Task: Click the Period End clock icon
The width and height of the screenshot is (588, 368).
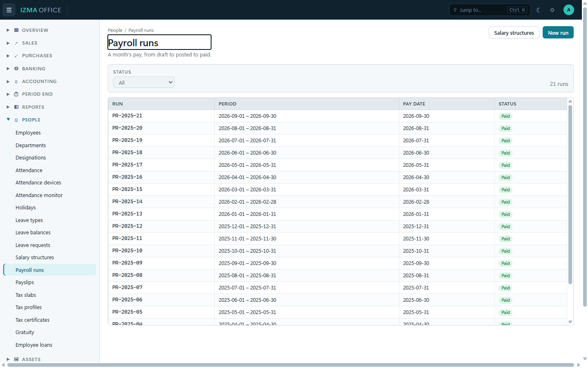Action: [16, 94]
